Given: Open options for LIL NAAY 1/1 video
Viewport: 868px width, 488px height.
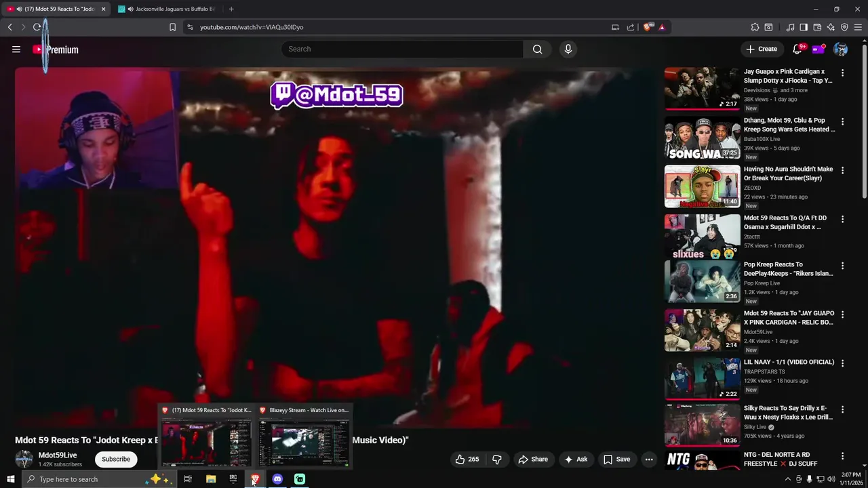Looking at the screenshot, I should pyautogui.click(x=843, y=363).
